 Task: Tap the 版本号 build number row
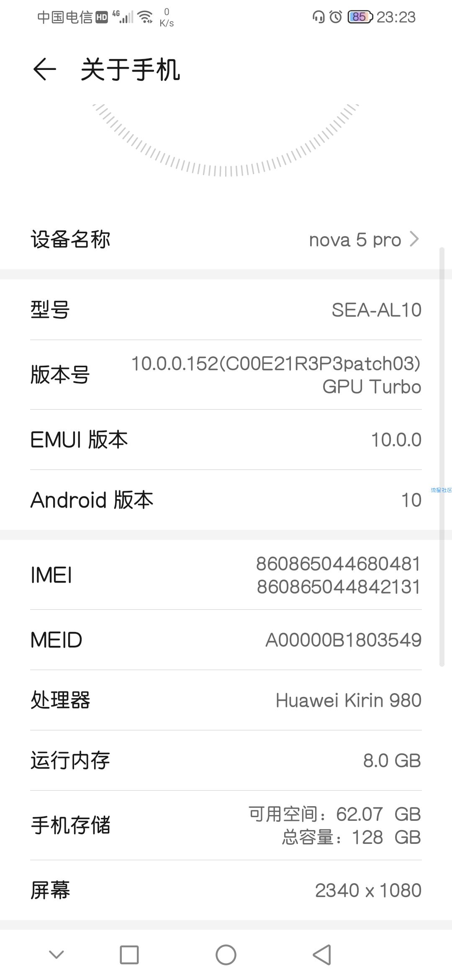click(x=226, y=375)
